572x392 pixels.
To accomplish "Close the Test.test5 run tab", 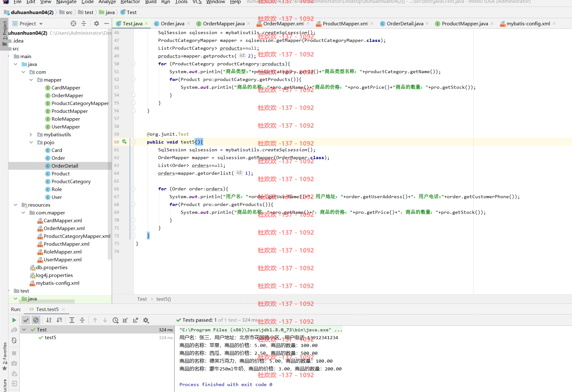I will (63, 309).
